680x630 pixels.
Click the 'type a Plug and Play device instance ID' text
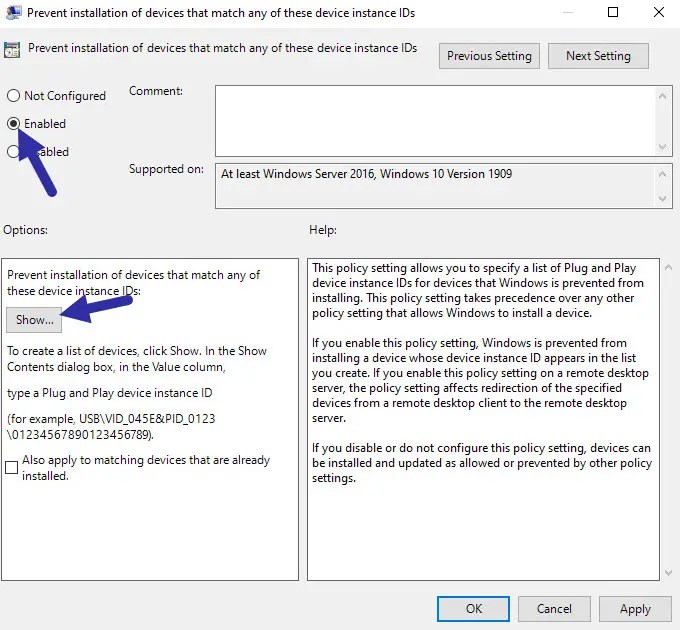[110, 393]
